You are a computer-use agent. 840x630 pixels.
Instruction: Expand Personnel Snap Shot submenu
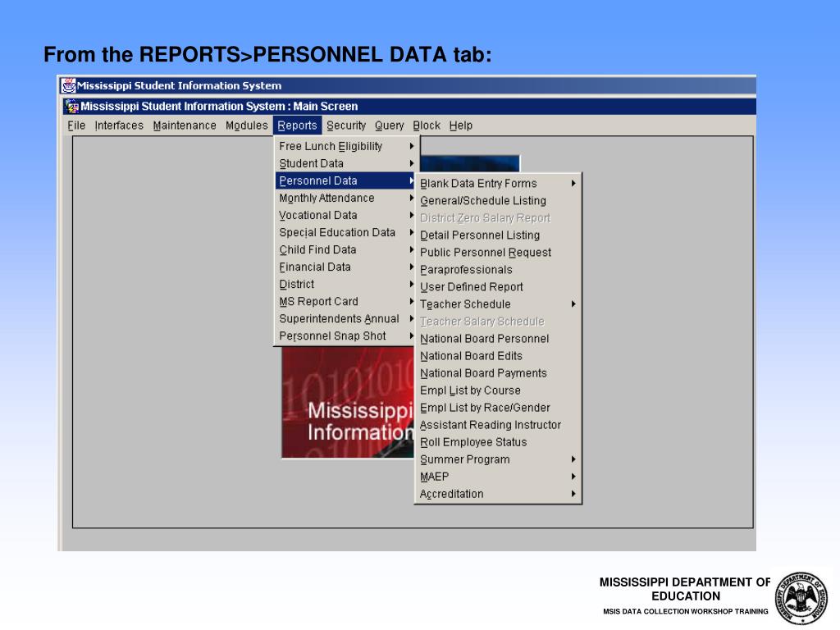(x=346, y=336)
